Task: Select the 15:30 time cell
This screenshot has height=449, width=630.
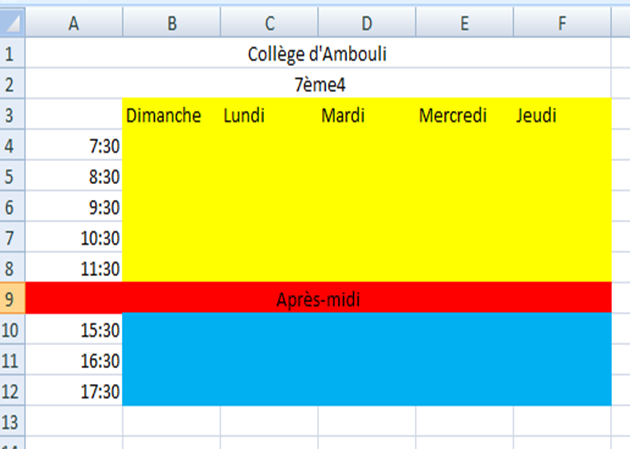Action: 74,329
